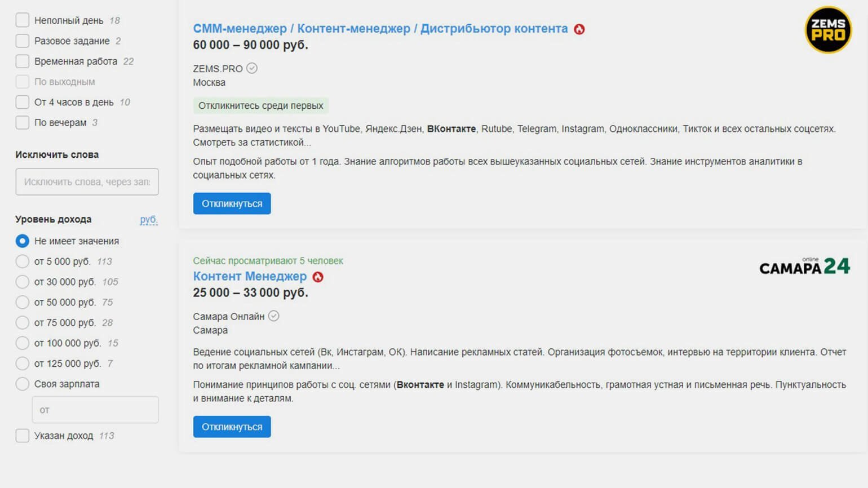Focus the Исключить слова input field
Screen dimensions: 868x488
coord(87,182)
